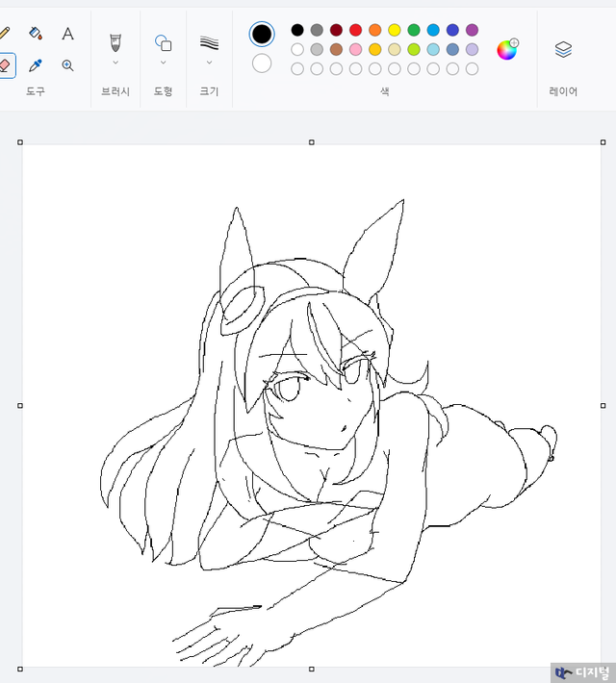Viewport: 616px width, 683px height.
Task: Expand the Shapes dropdown arrow
Action: point(163,63)
